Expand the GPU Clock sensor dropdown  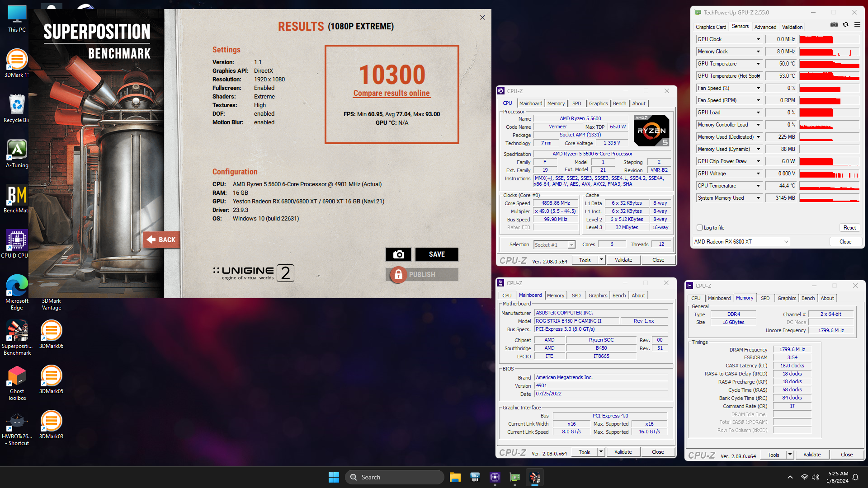(758, 39)
